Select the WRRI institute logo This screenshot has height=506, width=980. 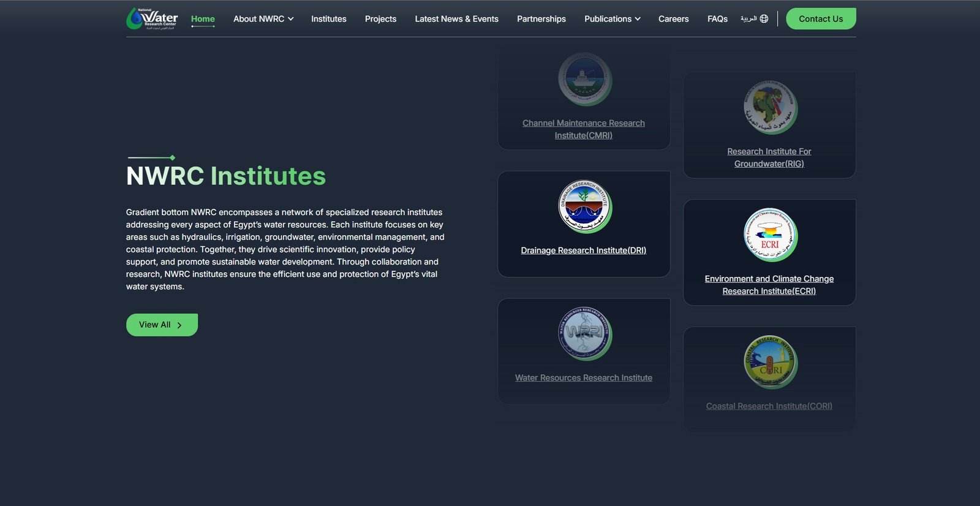point(584,333)
